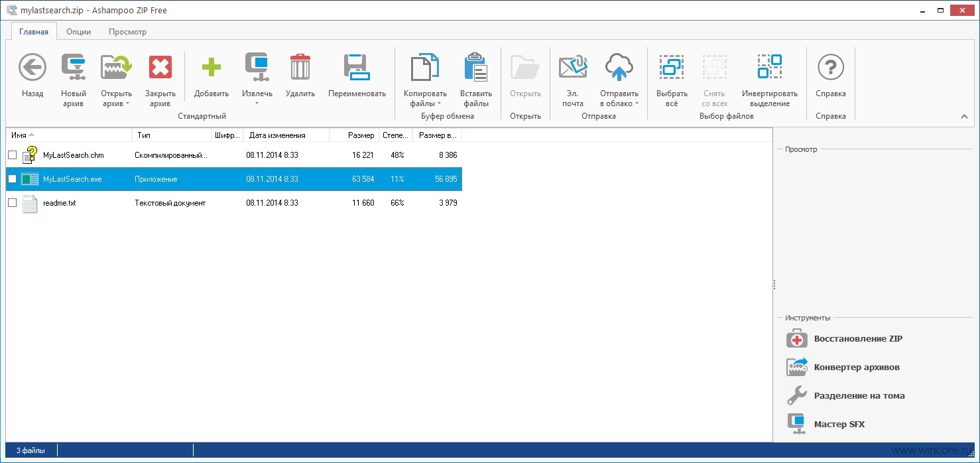Click the Копировать файлы icon
The width and height of the screenshot is (980, 463).
pos(425,67)
